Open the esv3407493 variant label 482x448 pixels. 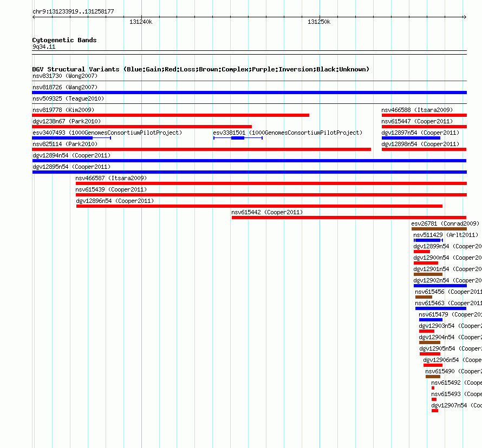pos(107,133)
